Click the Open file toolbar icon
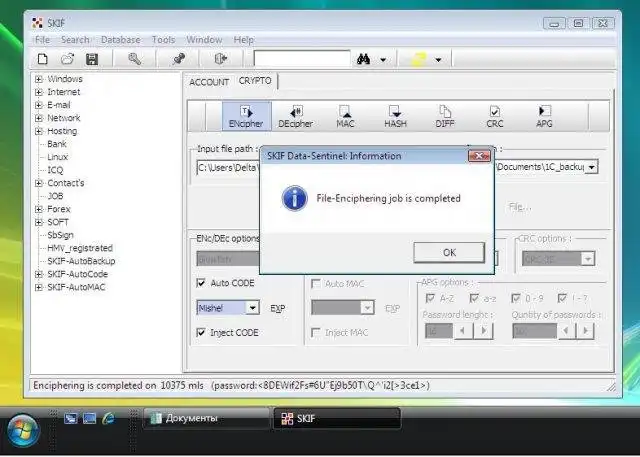 click(67, 59)
